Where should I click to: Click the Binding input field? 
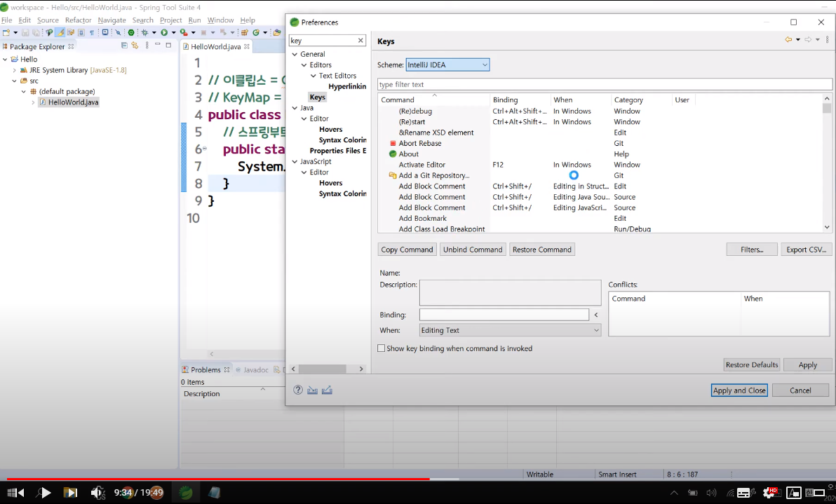(x=504, y=315)
